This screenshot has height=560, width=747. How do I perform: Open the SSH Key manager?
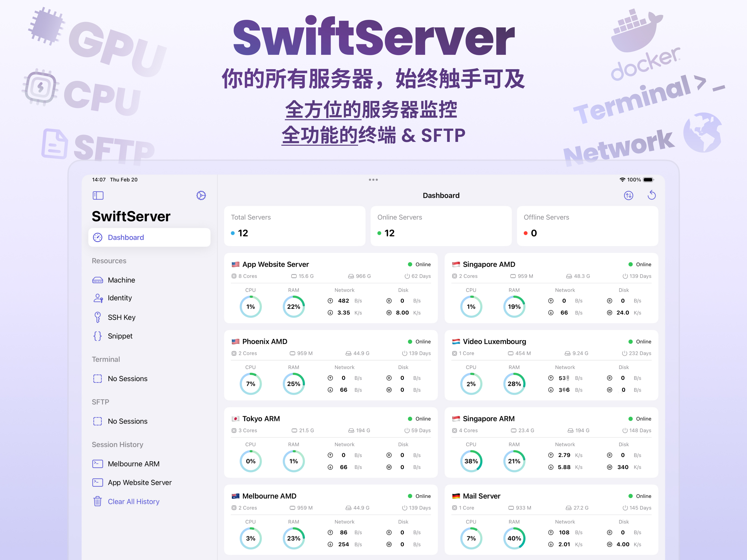[122, 317]
